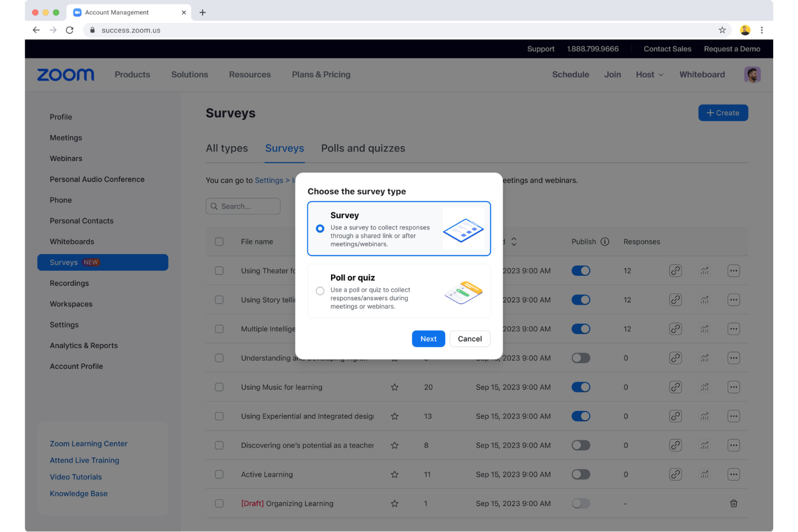798x532 pixels.
Task: Disable publishing for Using Music for learning
Action: 581,387
